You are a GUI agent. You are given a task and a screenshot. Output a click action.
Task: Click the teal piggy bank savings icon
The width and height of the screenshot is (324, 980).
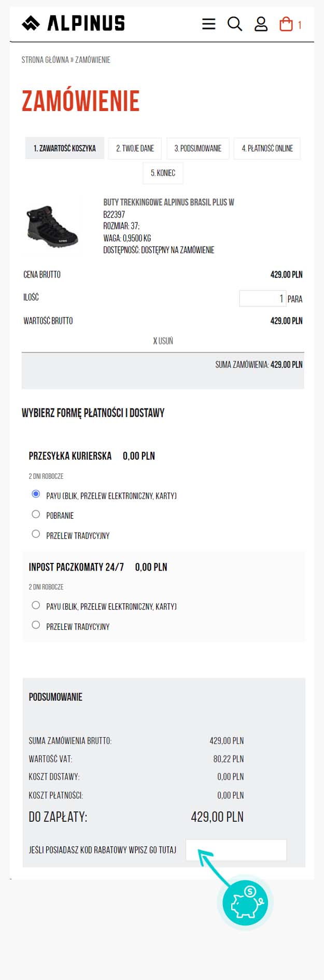click(245, 903)
